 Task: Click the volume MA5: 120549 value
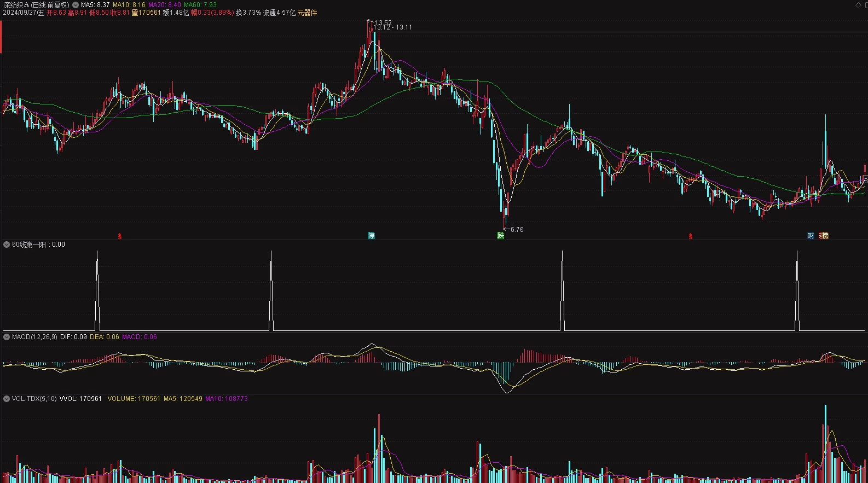point(183,399)
